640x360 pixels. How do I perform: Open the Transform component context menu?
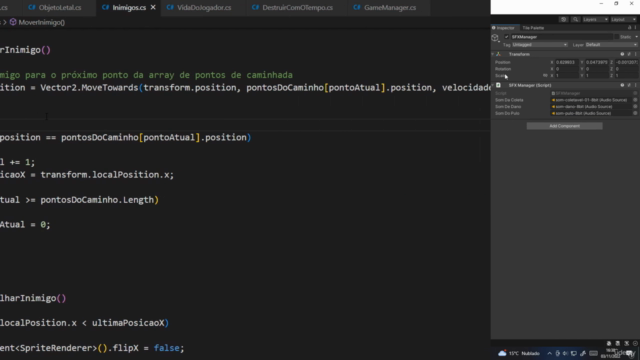click(635, 54)
